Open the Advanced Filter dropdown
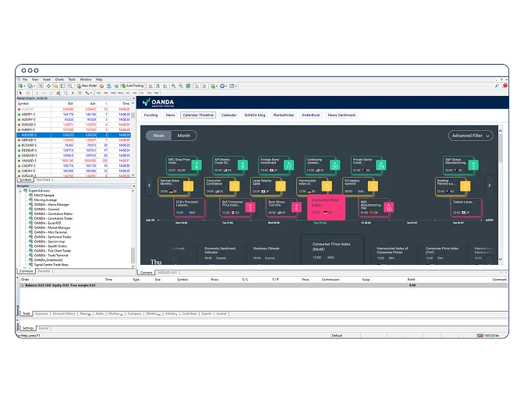This screenshot has width=524, height=420. pos(470,136)
